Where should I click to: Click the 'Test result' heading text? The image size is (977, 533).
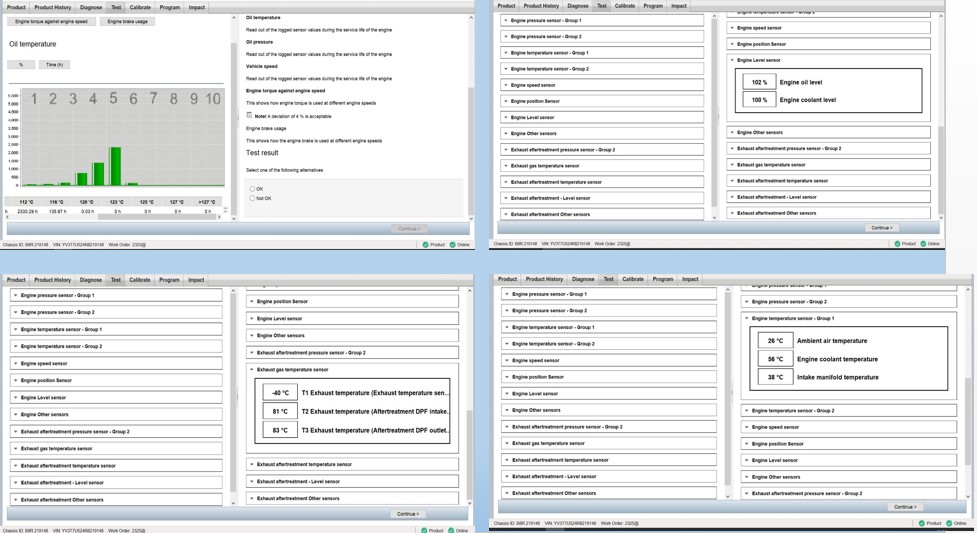pyautogui.click(x=262, y=153)
